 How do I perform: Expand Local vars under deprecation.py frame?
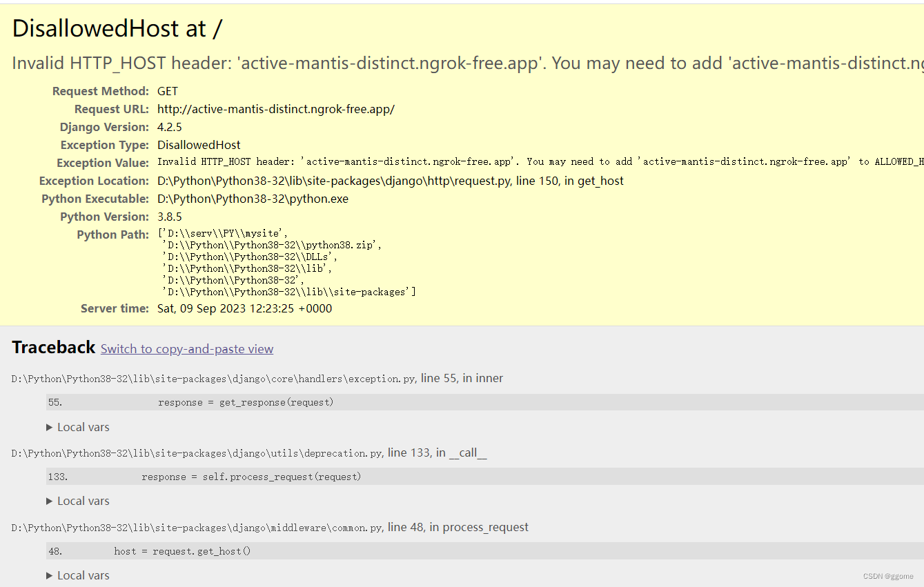click(x=78, y=501)
